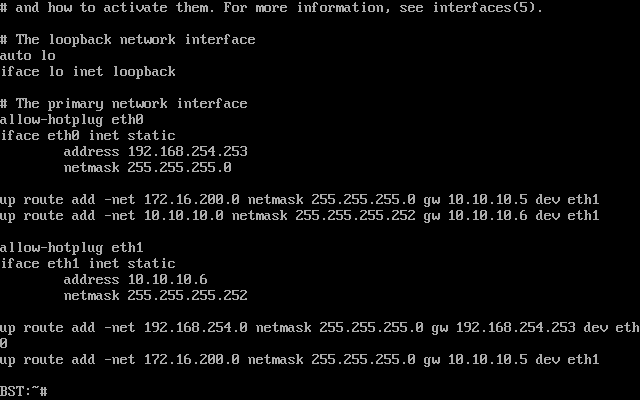Select the "iface lo inet loopback" line

point(88,72)
